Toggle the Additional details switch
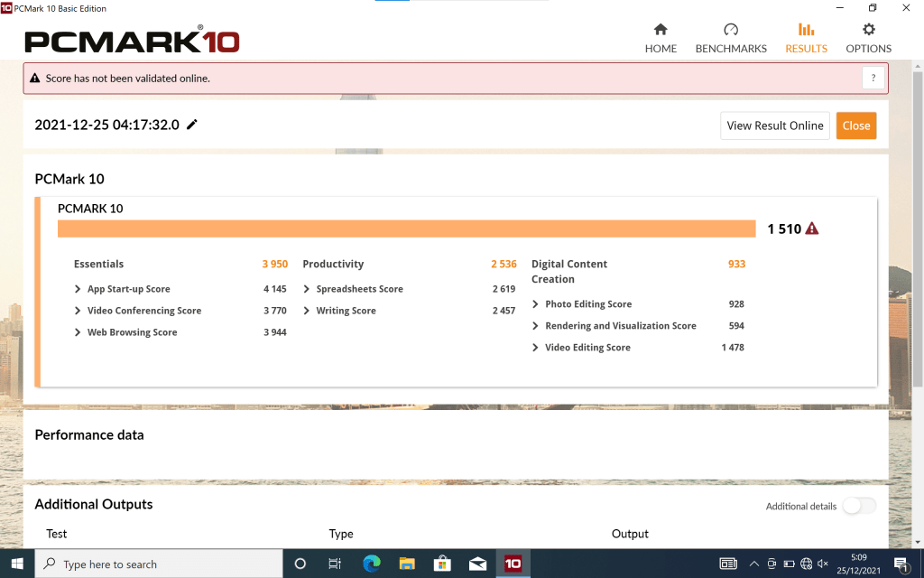The image size is (924, 578). click(859, 506)
